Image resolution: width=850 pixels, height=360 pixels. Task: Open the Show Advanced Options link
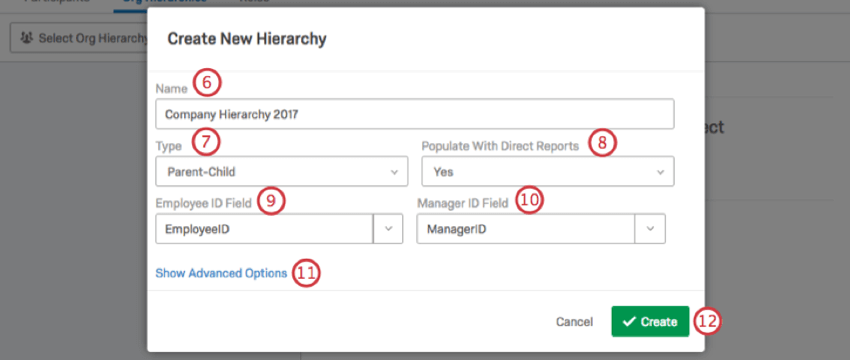coord(221,273)
